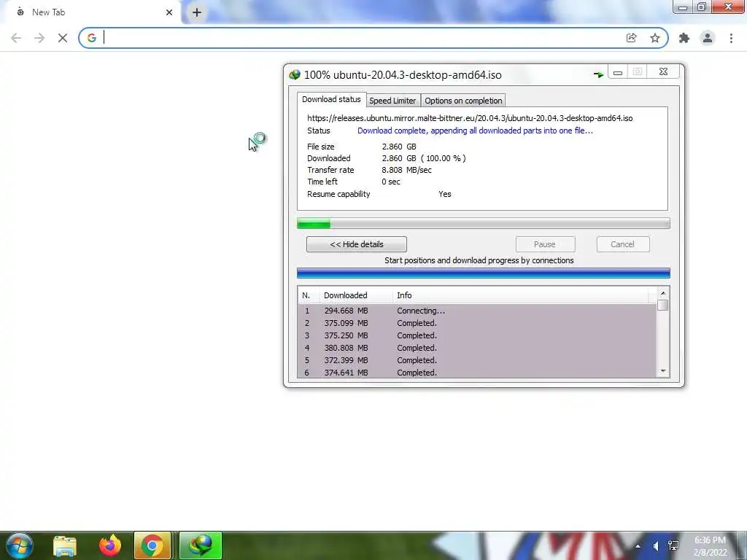Click the Chrome back arrow

(x=16, y=38)
